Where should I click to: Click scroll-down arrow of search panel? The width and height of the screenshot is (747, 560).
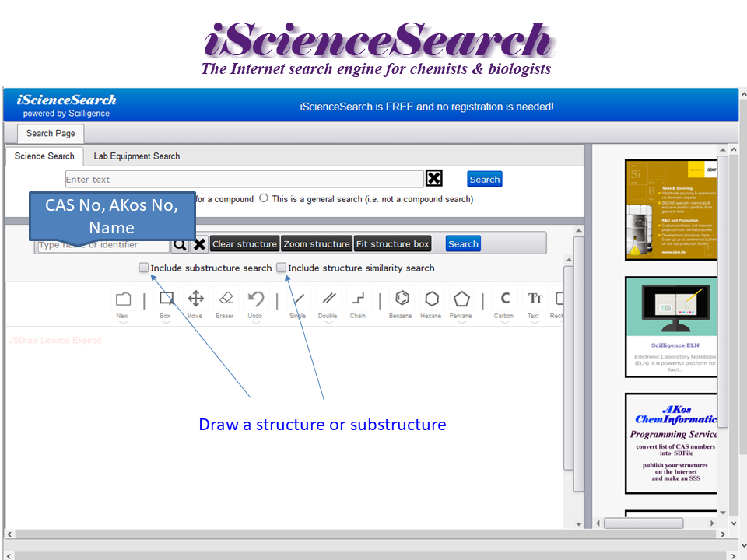coord(579,524)
